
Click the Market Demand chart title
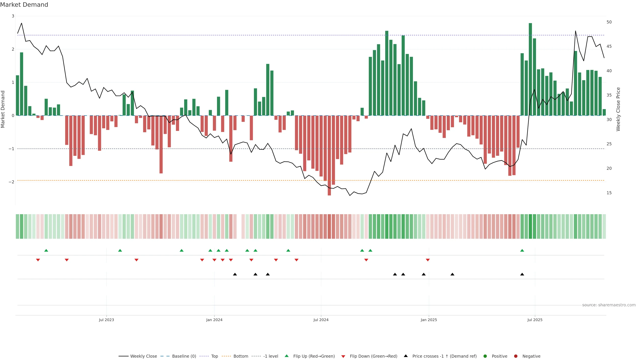(x=24, y=5)
